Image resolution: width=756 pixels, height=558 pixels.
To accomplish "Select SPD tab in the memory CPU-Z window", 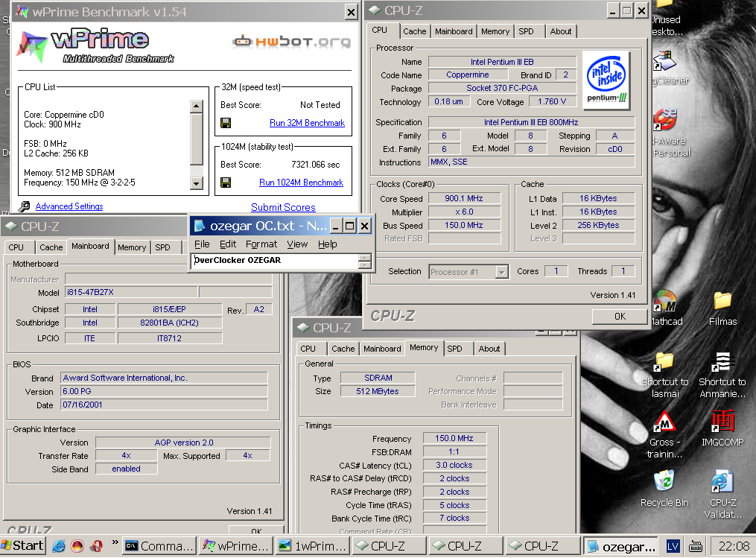I will tap(454, 349).
